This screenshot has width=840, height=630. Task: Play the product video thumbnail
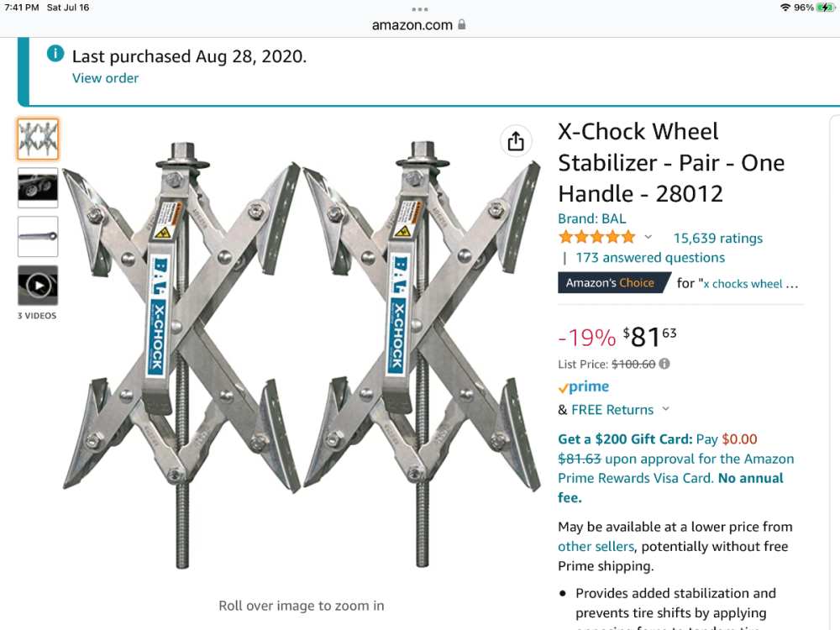[x=38, y=286]
